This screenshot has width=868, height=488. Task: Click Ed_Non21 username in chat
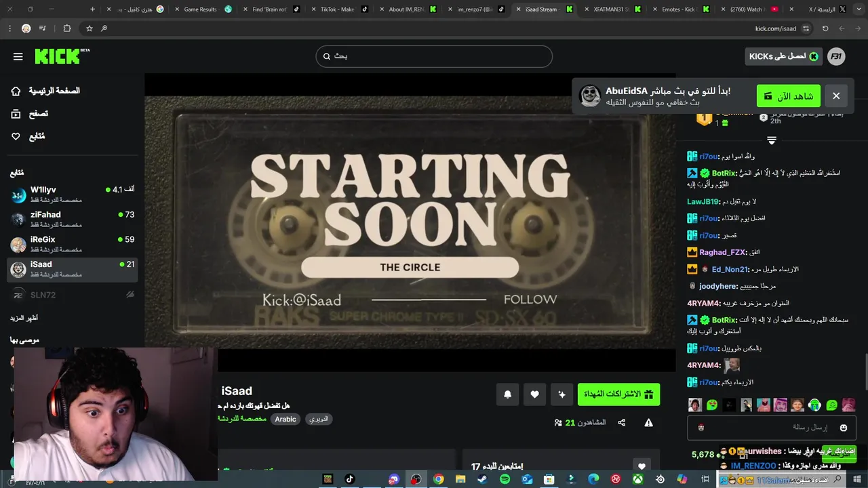[730, 269]
